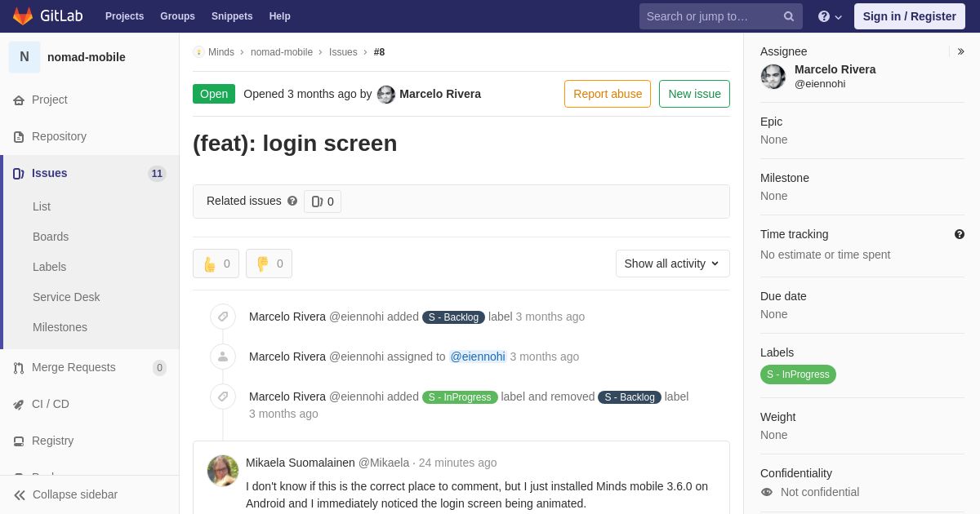
Task: Click the nomad-mobile project avatar N
Action: tap(24, 57)
